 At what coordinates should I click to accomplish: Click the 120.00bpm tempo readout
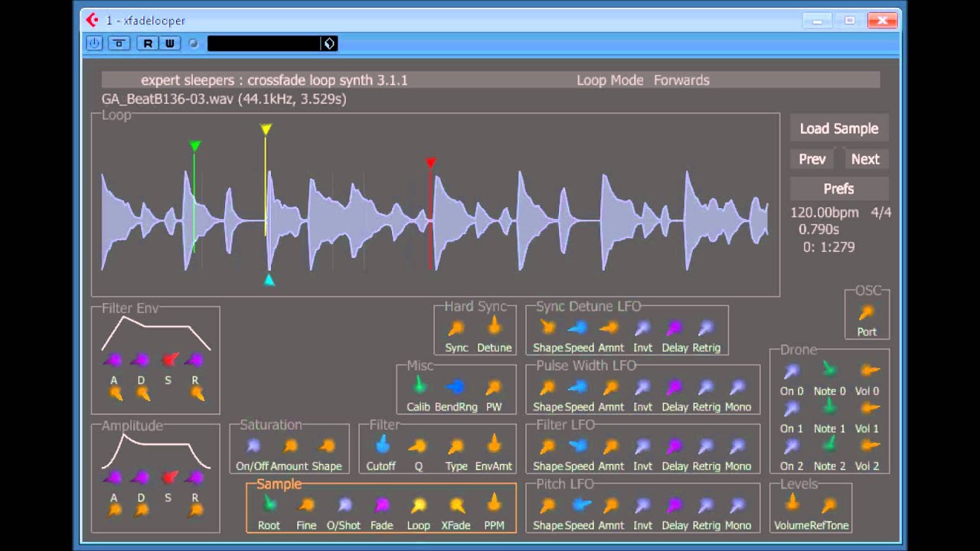click(825, 213)
